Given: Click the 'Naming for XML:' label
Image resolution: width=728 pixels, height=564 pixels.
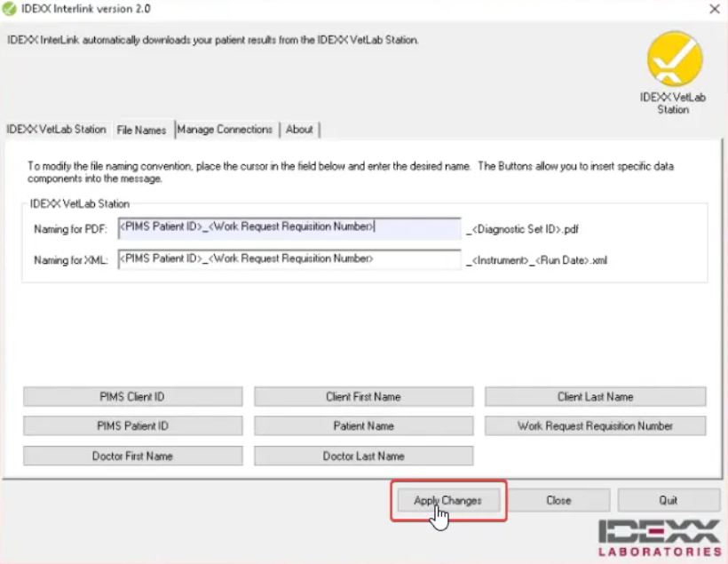Looking at the screenshot, I should 70,260.
